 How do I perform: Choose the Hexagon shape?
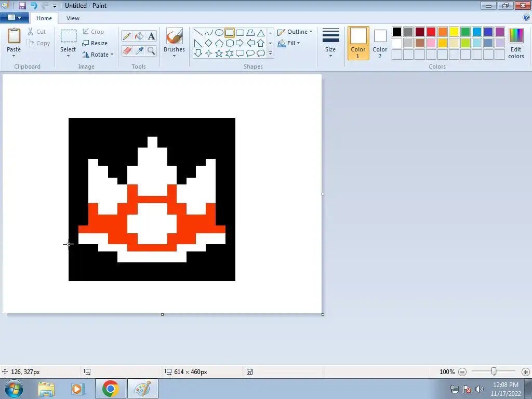coord(229,43)
